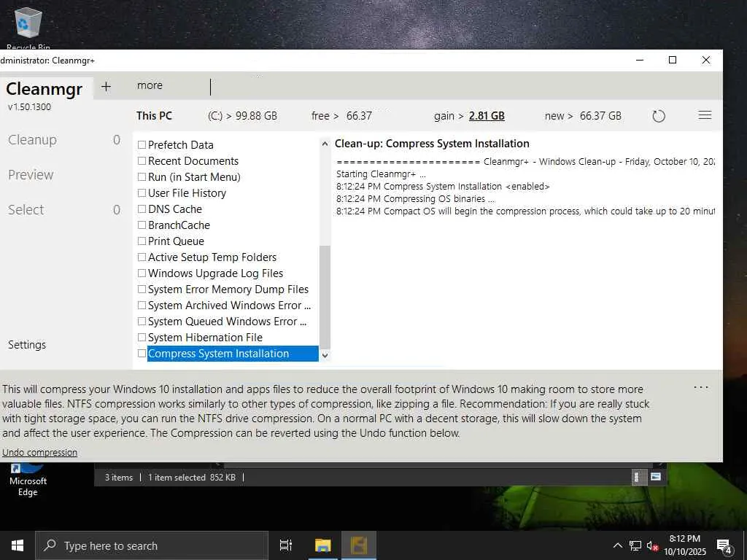Click the plus icon next to Cleanmgr
The width and height of the screenshot is (747, 560).
click(107, 86)
